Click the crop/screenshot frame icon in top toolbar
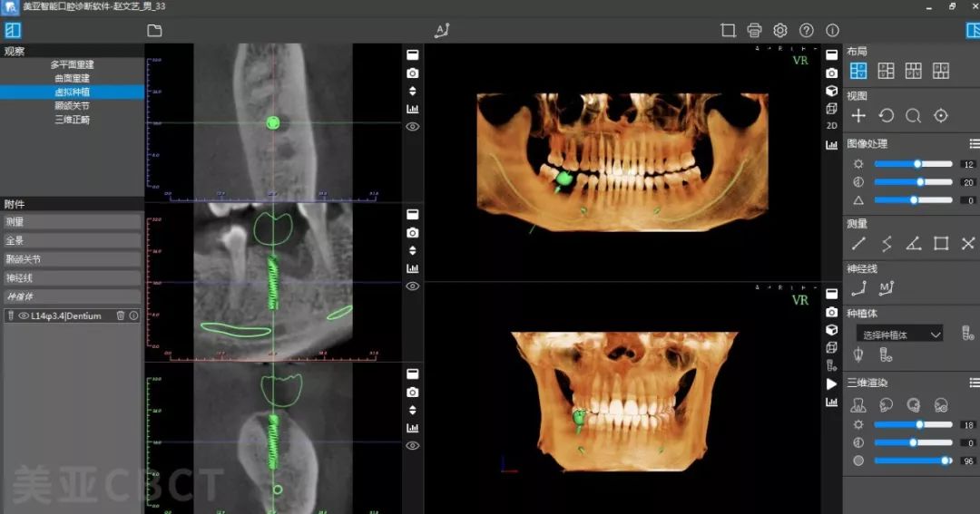 pos(728,31)
